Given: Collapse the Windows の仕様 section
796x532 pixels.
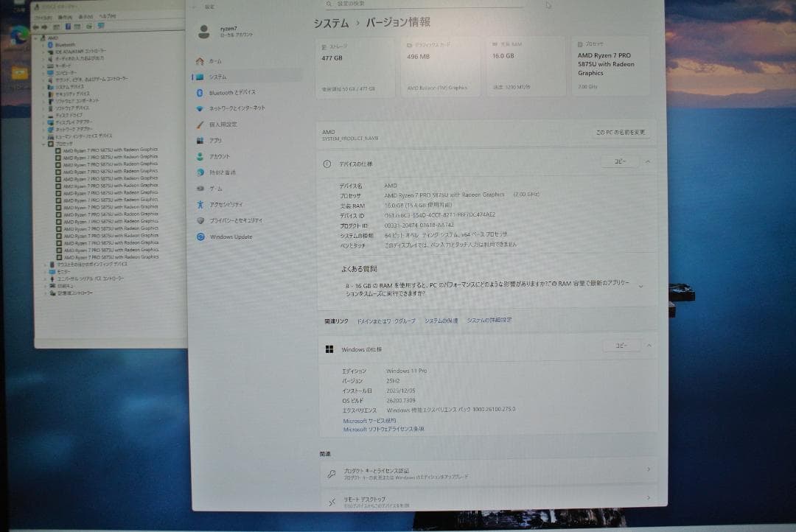Looking at the screenshot, I should 648,346.
